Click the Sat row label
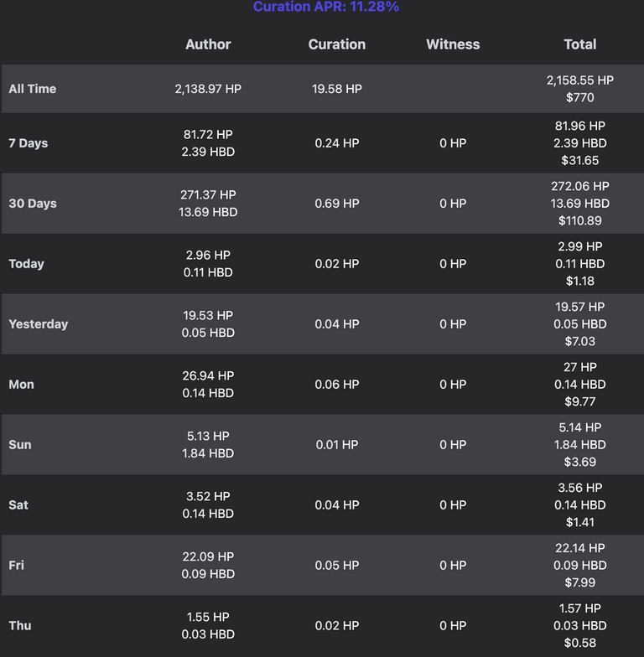The image size is (644, 657). pyautogui.click(x=18, y=505)
